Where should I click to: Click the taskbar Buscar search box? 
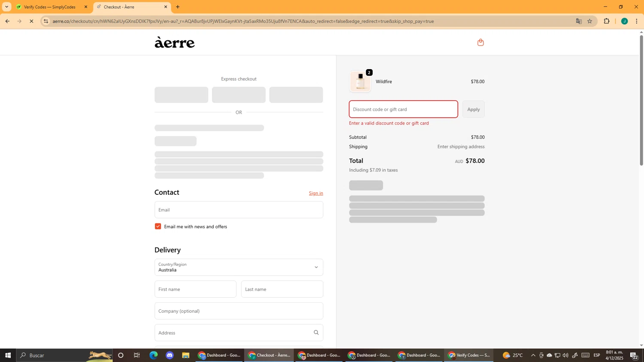pyautogui.click(x=64, y=355)
